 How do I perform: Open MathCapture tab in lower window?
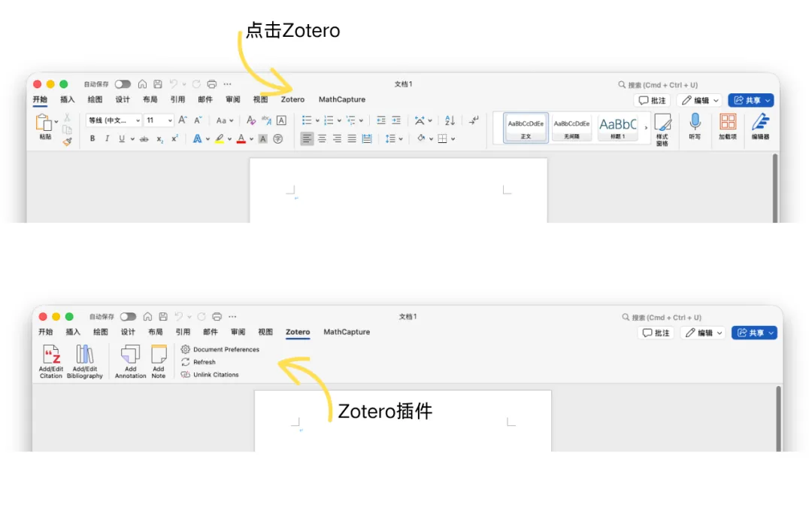pyautogui.click(x=347, y=332)
